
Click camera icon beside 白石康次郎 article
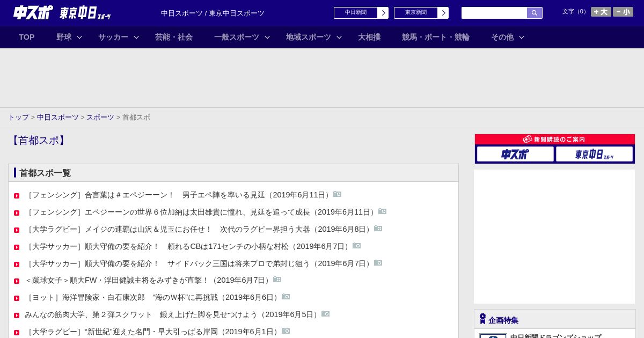pos(286,297)
